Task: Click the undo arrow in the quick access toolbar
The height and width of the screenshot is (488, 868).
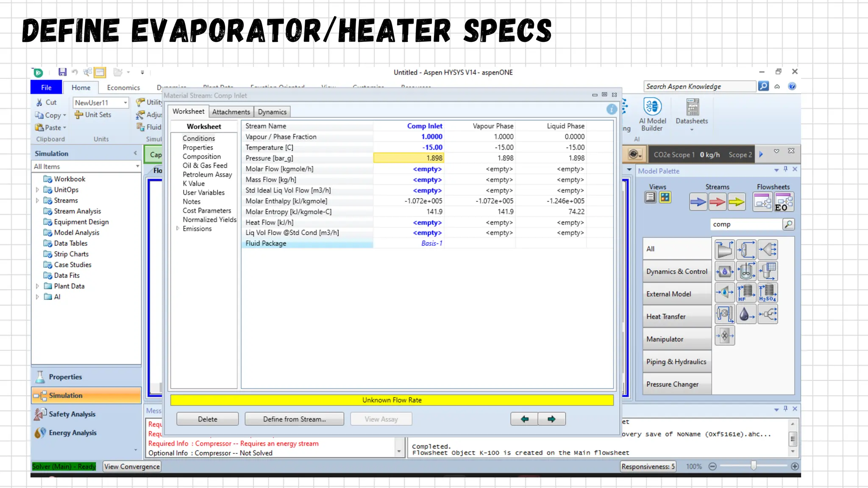Action: 75,72
